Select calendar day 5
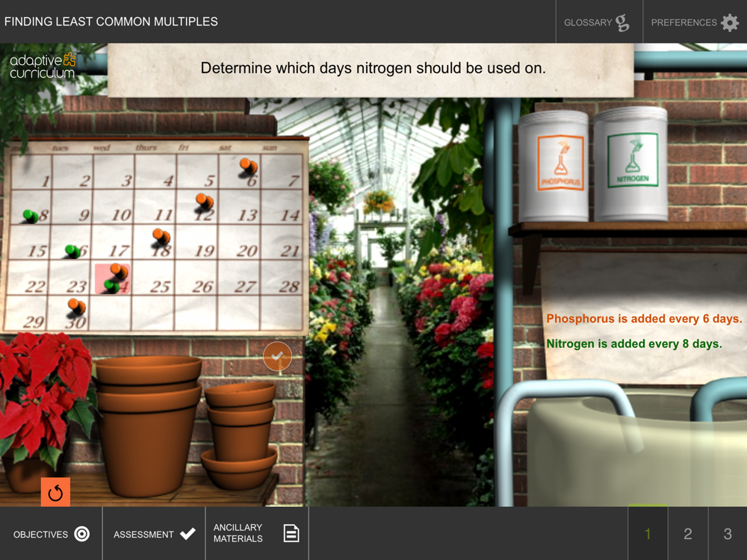Image resolution: width=747 pixels, height=560 pixels. (x=197, y=172)
